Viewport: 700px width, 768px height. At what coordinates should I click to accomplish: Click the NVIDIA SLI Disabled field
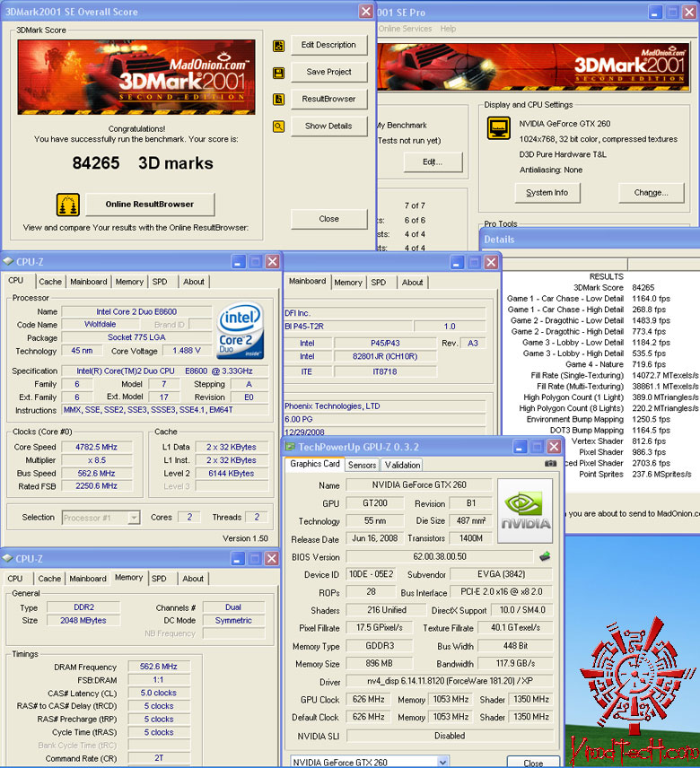click(x=450, y=736)
